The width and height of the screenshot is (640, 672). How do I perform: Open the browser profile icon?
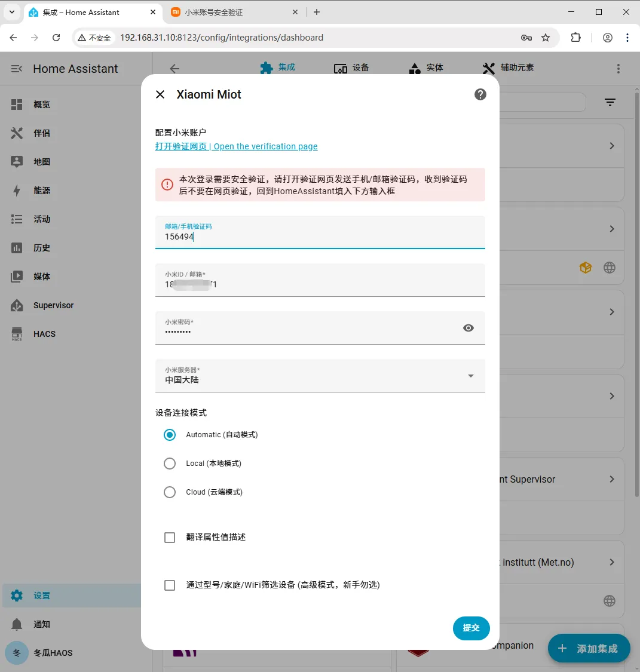[607, 38]
